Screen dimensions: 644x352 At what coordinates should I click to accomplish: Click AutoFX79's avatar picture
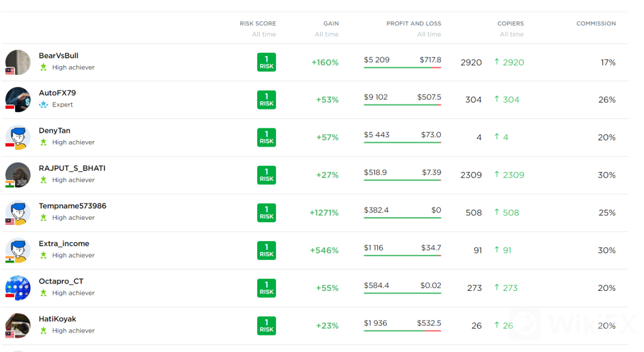[x=18, y=99]
